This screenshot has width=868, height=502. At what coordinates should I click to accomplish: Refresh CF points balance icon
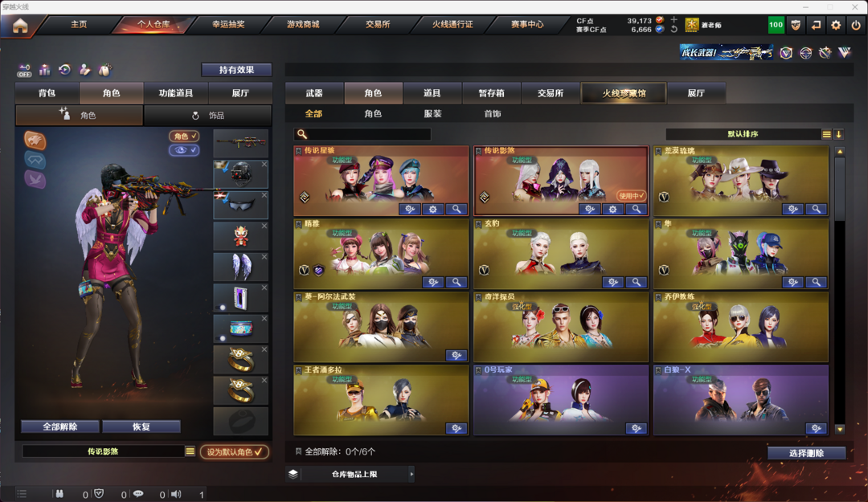pyautogui.click(x=674, y=30)
